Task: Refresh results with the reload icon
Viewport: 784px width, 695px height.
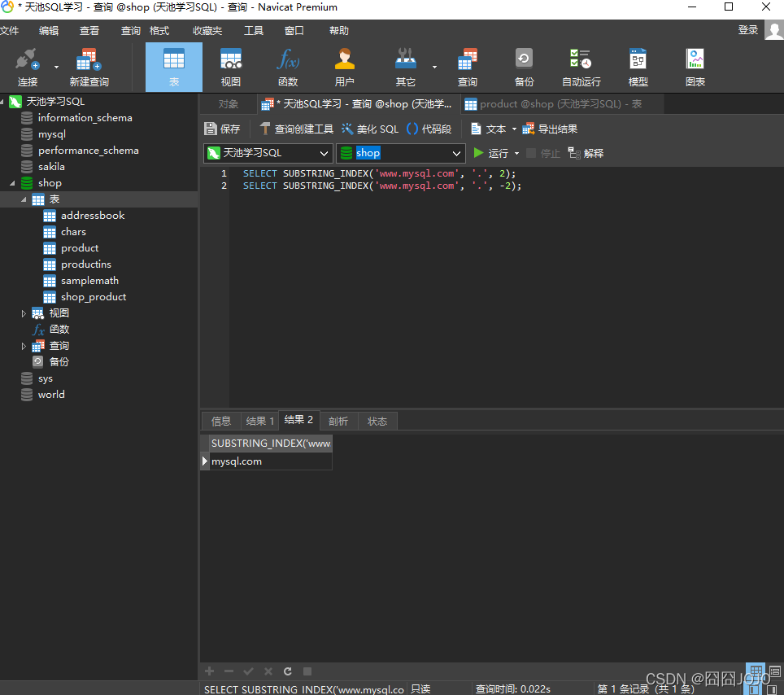Action: point(288,671)
